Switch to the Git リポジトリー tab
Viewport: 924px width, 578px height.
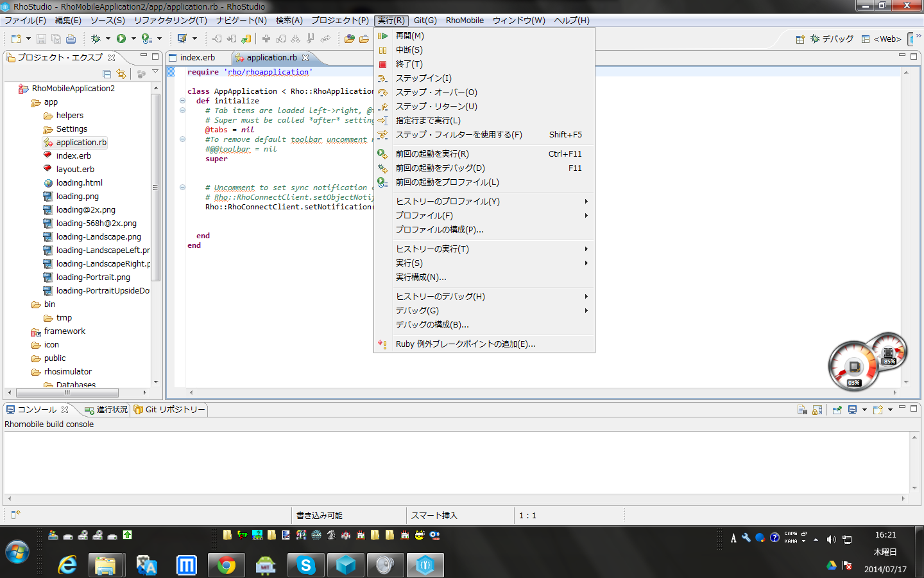(169, 410)
